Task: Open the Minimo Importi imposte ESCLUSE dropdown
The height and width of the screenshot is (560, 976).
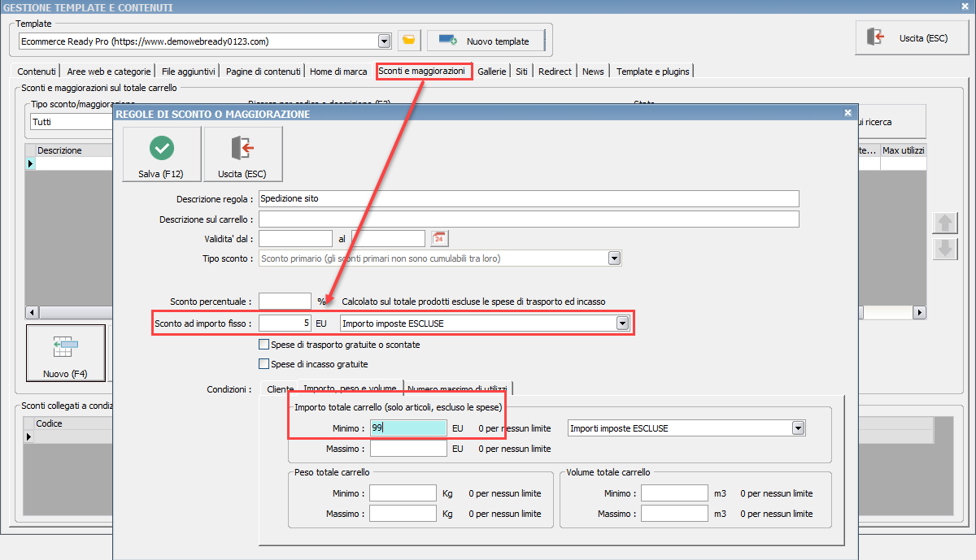Action: 798,428
